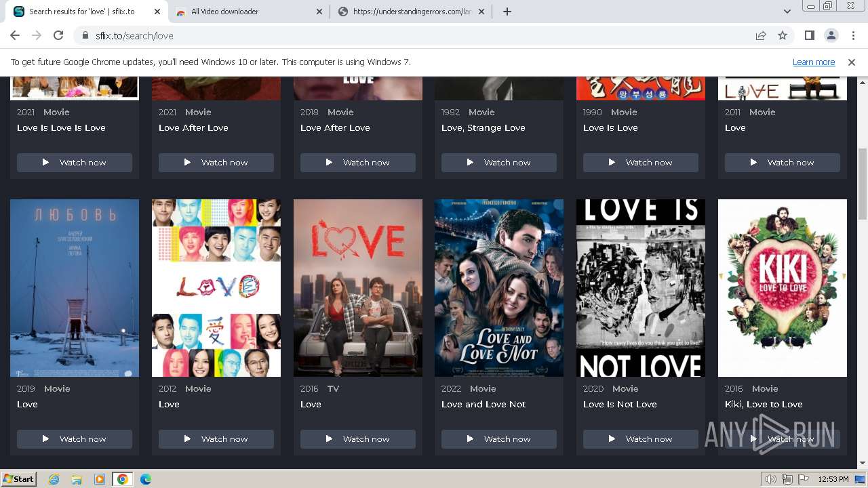Viewport: 868px width, 488px height.
Task: Open the 1990 Love Is Love title
Action: (x=610, y=127)
